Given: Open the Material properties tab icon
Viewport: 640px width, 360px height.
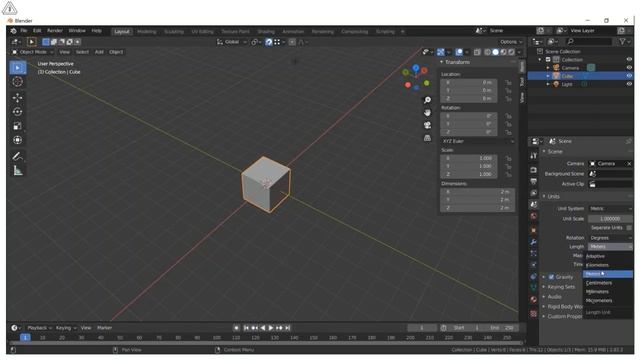Looking at the screenshot, I should point(533,300).
